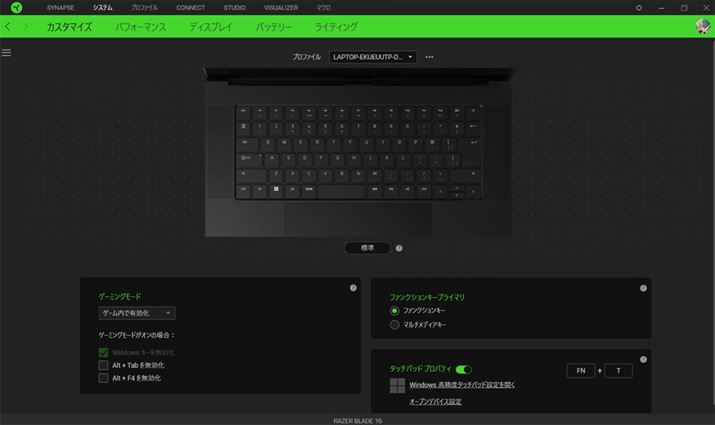This screenshot has height=425, width=715.
Task: Click the 標準 mode button
Action: click(368, 248)
